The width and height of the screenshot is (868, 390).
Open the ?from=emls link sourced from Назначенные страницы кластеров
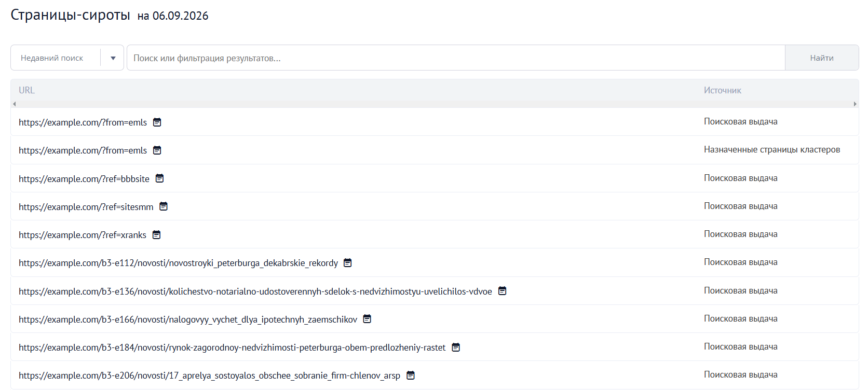pos(83,150)
